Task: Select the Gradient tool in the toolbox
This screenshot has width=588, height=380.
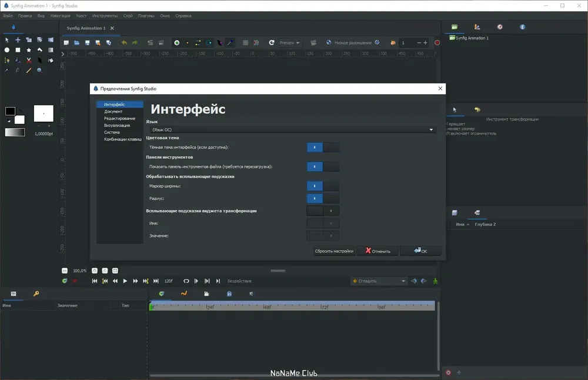Action: pos(50,50)
